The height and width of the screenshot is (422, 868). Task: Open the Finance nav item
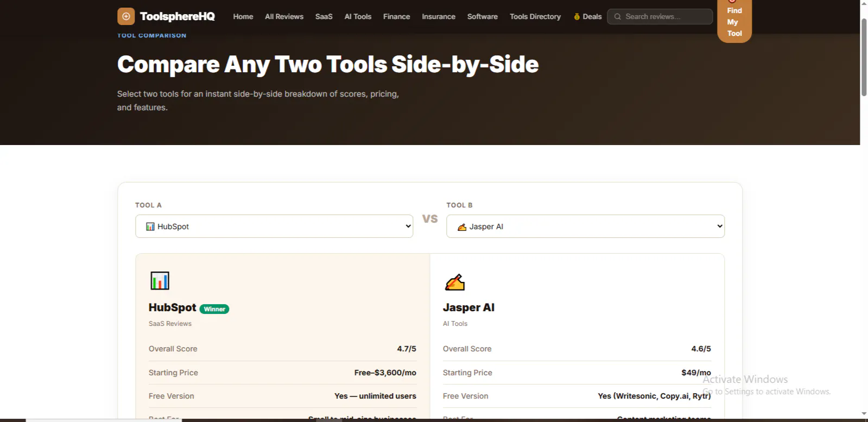pos(396,17)
